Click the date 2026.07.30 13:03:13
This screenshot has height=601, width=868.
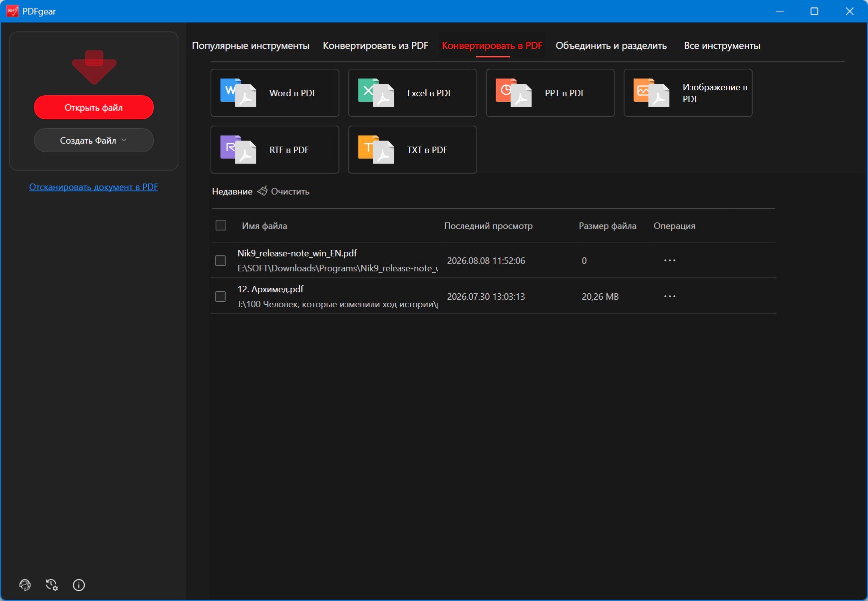(486, 297)
